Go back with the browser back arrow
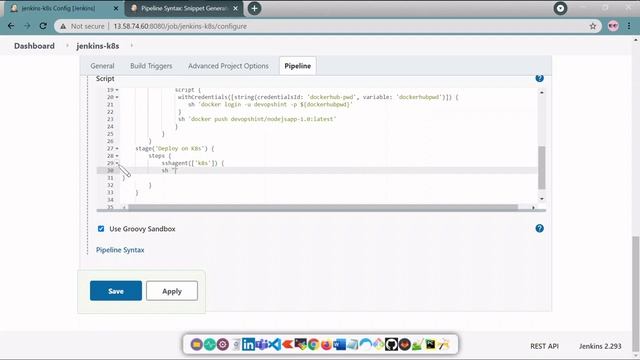The width and height of the screenshot is (640, 360). coord(11,26)
